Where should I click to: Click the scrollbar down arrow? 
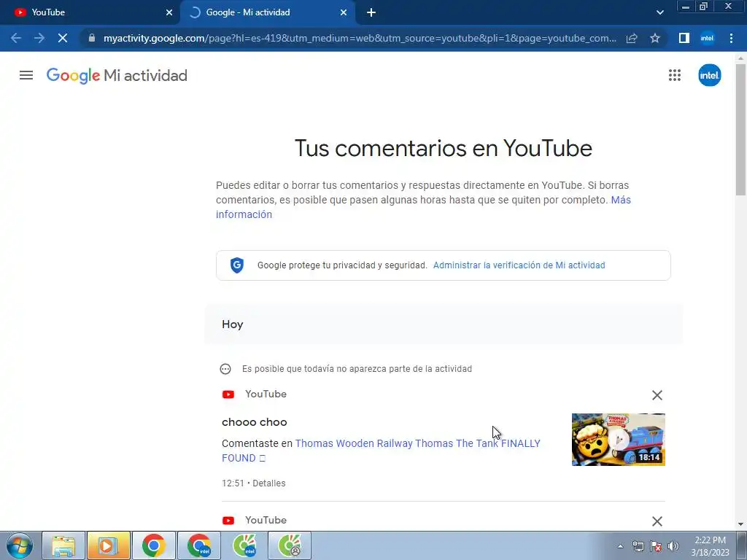point(740,524)
